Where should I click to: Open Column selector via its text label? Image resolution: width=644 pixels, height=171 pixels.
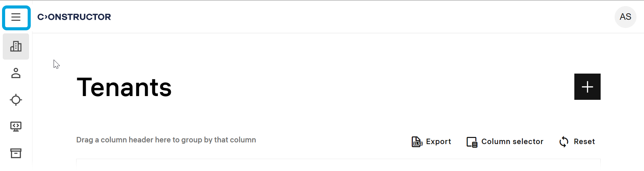pos(512,142)
